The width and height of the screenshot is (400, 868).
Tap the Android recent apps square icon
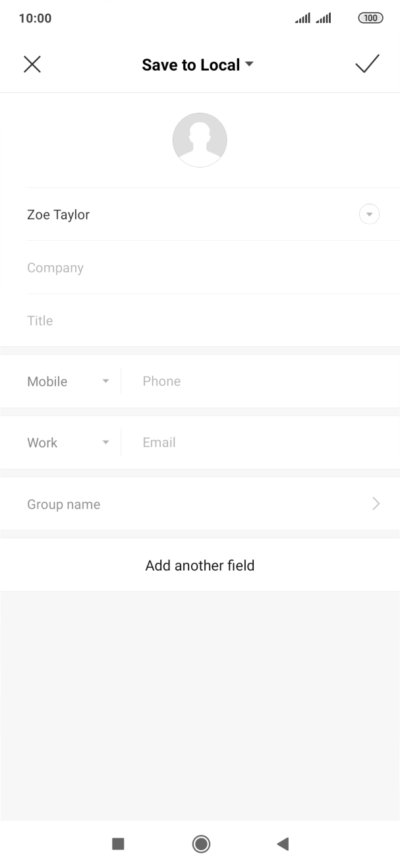coord(118,844)
